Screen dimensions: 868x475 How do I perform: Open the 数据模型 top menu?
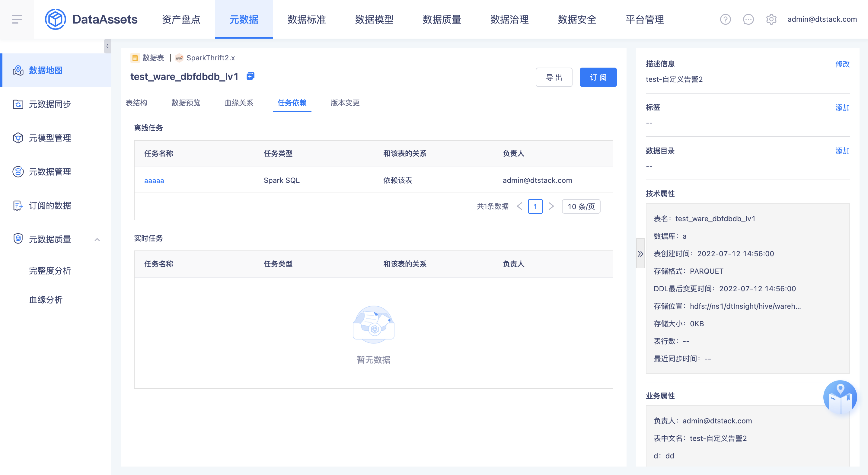[374, 19]
